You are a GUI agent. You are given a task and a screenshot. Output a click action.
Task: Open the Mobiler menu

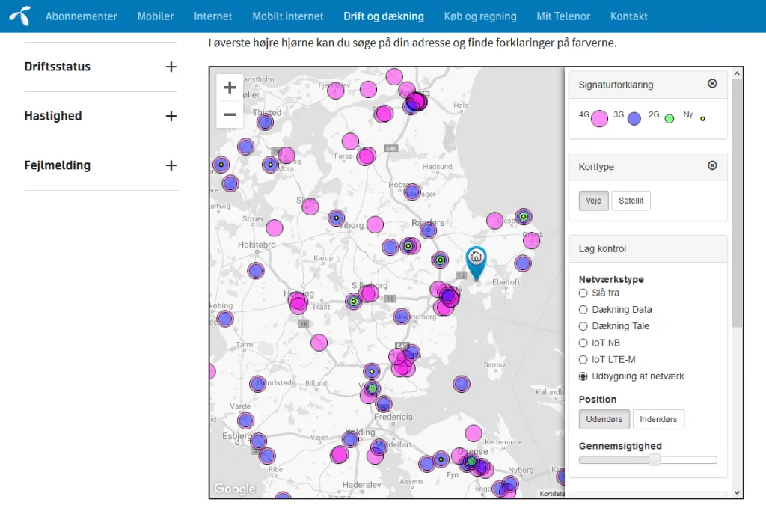(x=156, y=16)
